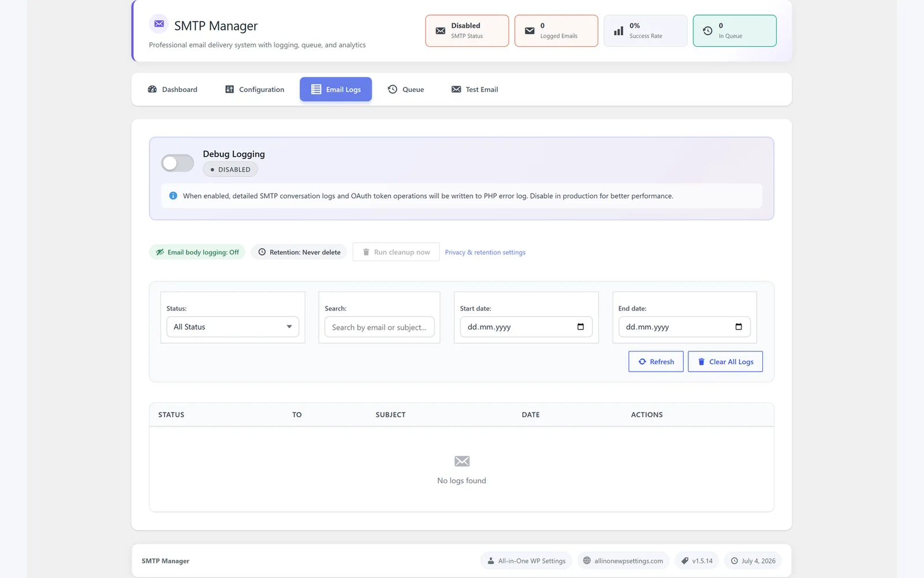
Task: Open the Test Email tab
Action: point(475,89)
